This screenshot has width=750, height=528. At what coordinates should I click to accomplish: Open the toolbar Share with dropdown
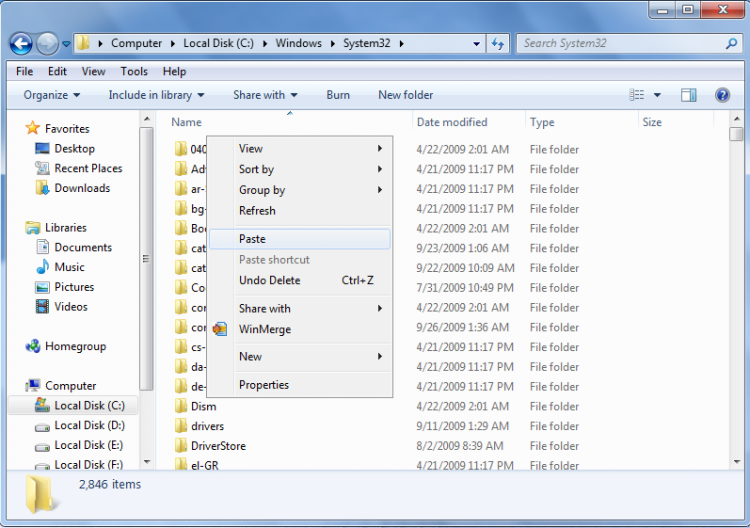click(x=265, y=95)
